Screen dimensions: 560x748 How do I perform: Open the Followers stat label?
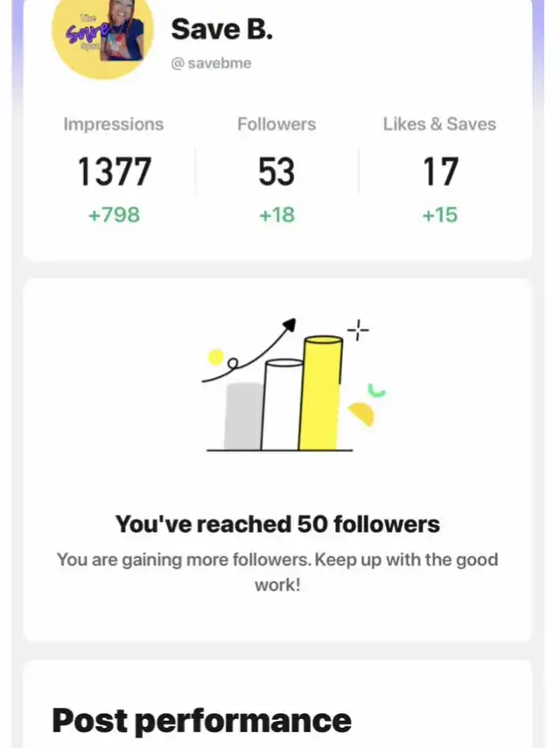coord(276,124)
